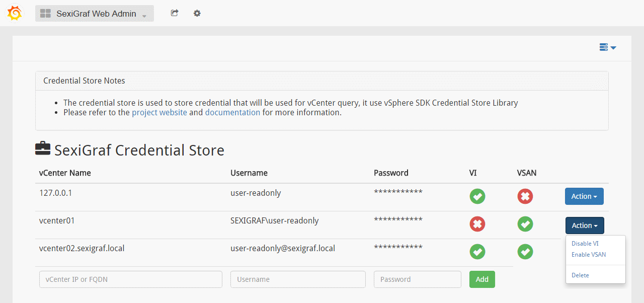Expand the server list menu at top right
Screen dimensions: 644x303
(608, 47)
